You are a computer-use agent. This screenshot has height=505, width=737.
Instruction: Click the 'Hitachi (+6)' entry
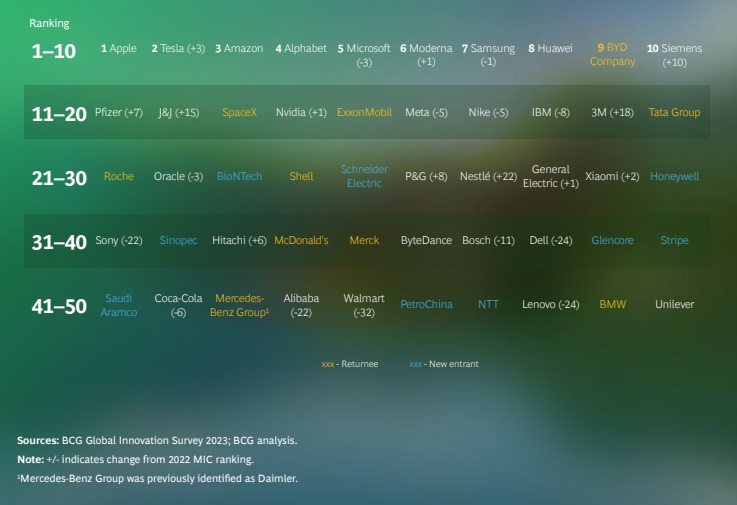(239, 240)
